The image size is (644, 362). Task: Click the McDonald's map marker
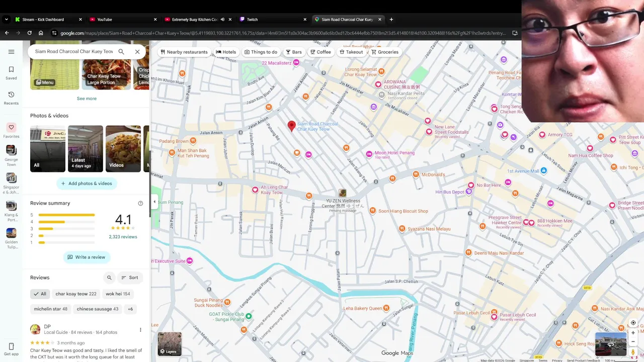coord(416,174)
